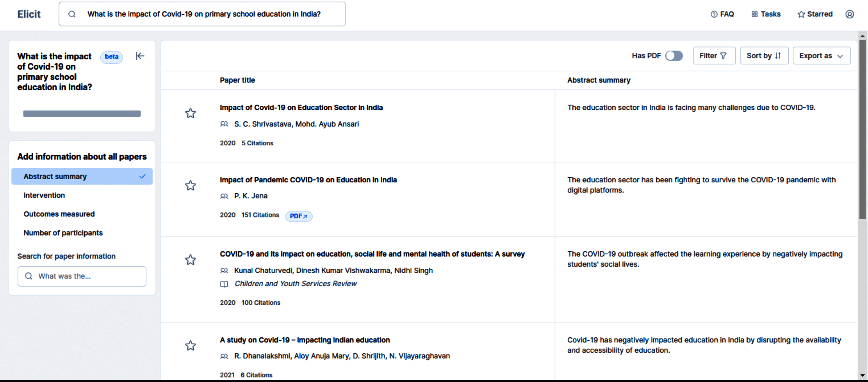Star the P. K. Jena paper
Screen dimensions: 868x382
pyautogui.click(x=190, y=186)
